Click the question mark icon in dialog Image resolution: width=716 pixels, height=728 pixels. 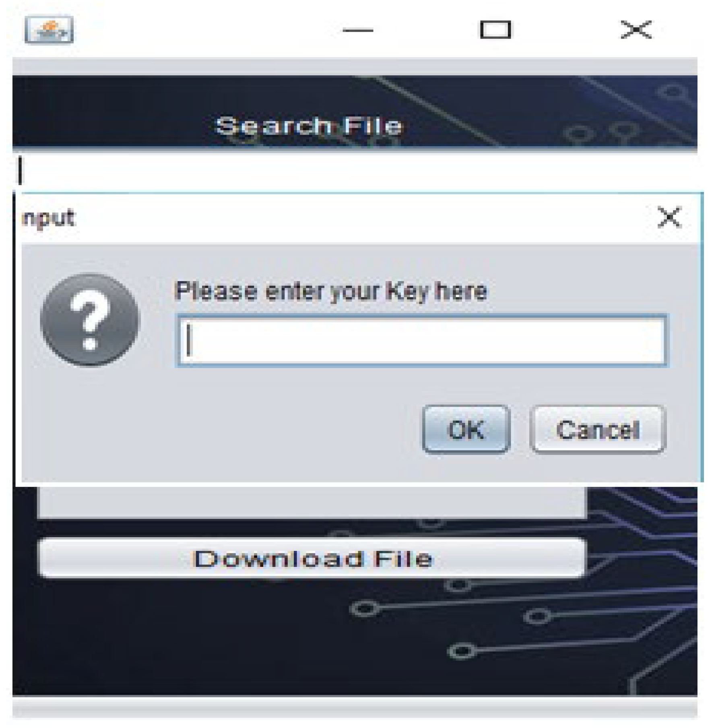pyautogui.click(x=90, y=320)
